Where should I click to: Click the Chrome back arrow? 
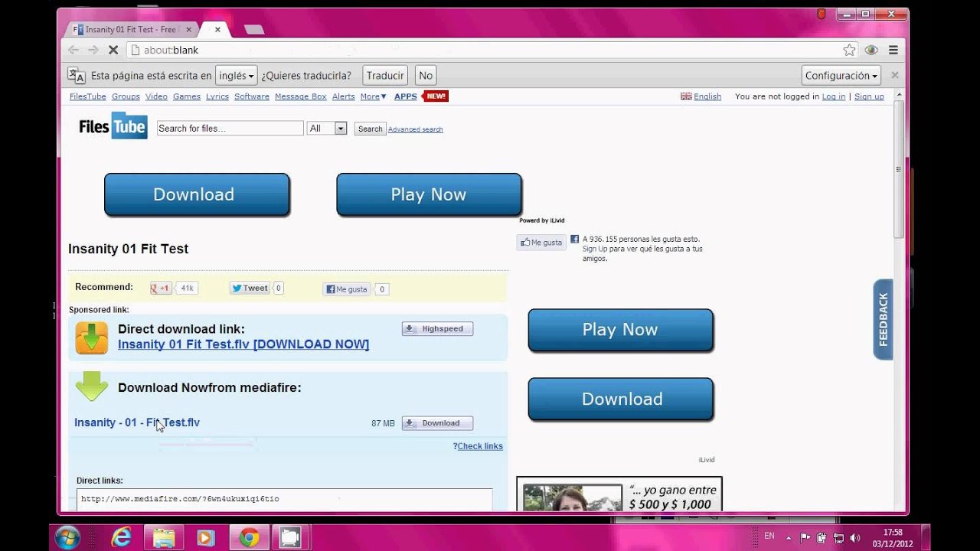click(x=73, y=50)
